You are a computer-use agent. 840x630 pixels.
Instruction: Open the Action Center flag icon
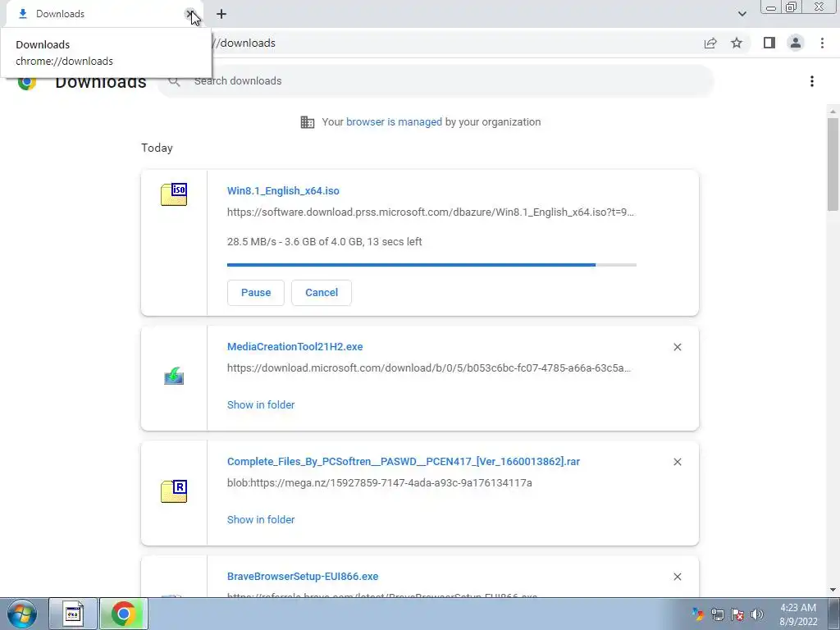click(737, 614)
